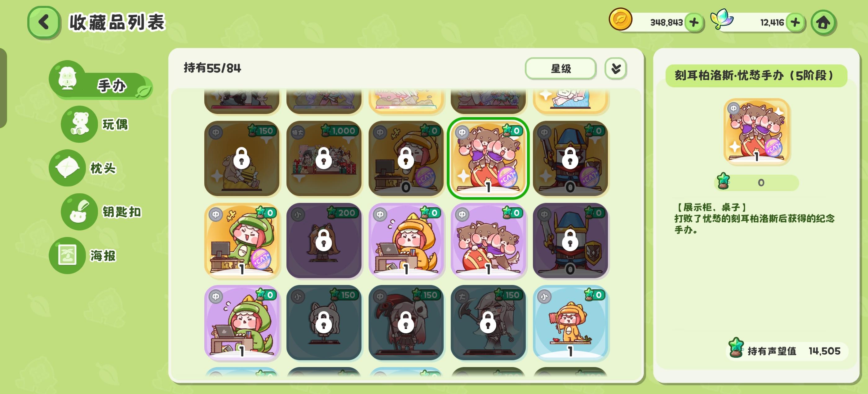
Task: Select the green-highlighted Cerberus figure
Action: coord(488,158)
